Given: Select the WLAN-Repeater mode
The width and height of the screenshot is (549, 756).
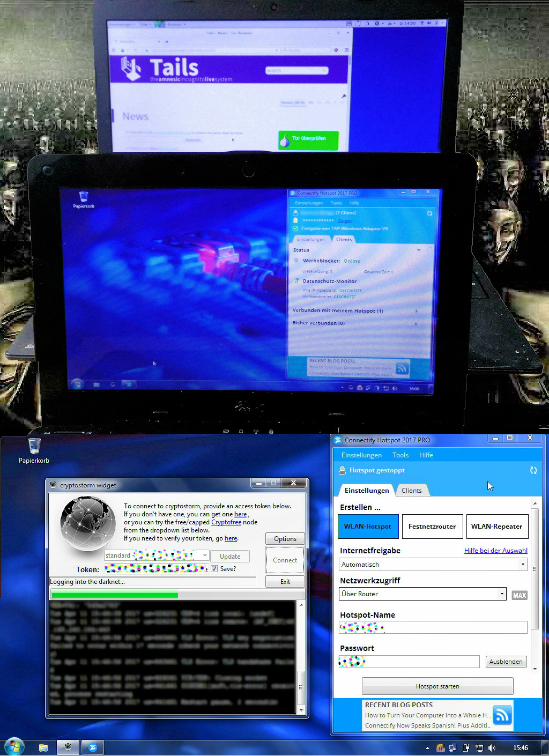Looking at the screenshot, I should (x=496, y=527).
